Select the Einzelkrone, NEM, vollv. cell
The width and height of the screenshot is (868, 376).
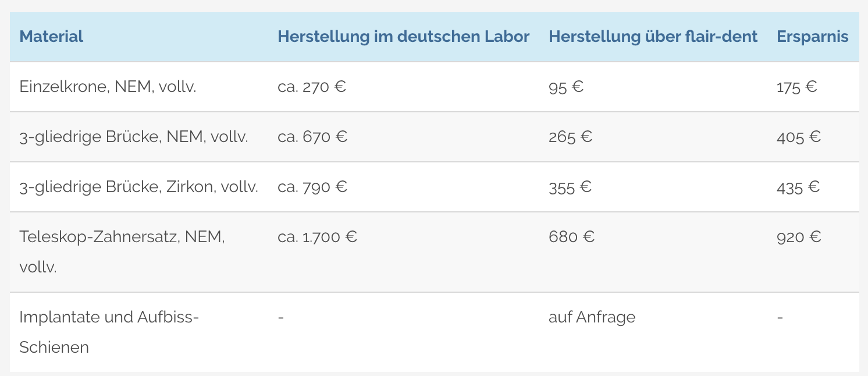click(x=108, y=87)
